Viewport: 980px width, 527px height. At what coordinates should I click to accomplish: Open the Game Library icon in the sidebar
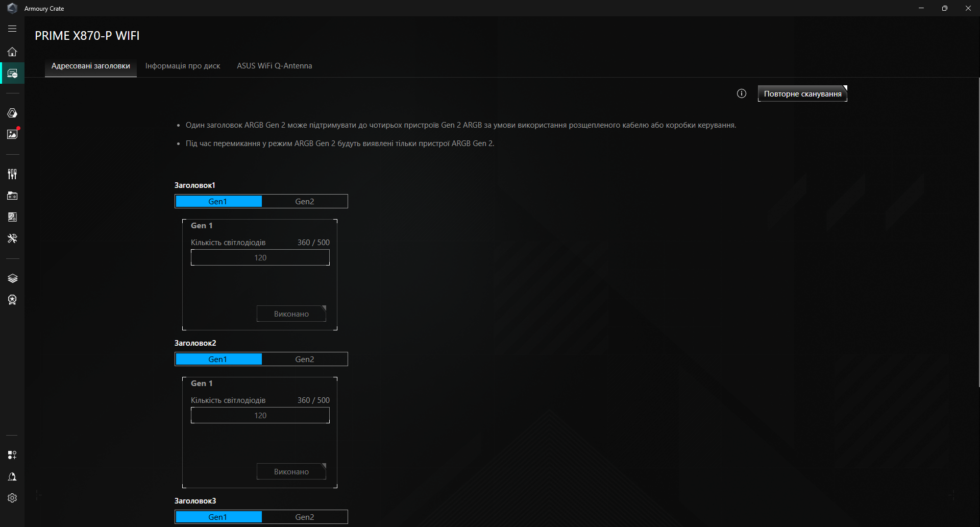pos(12,196)
